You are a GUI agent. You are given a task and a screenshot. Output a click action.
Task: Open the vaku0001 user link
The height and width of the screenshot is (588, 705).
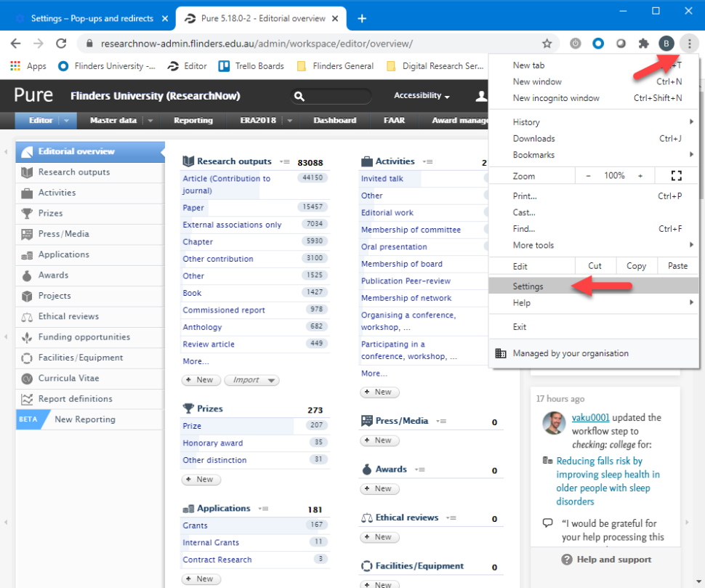pos(590,418)
